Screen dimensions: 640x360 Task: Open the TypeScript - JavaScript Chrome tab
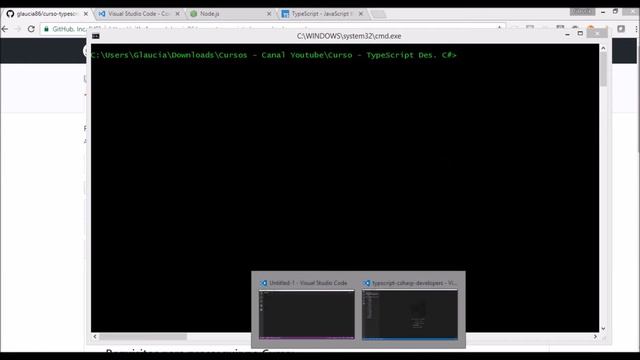pos(322,13)
